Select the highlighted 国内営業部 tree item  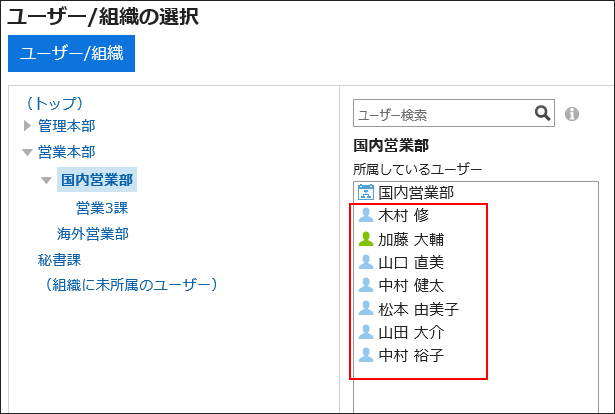[97, 180]
